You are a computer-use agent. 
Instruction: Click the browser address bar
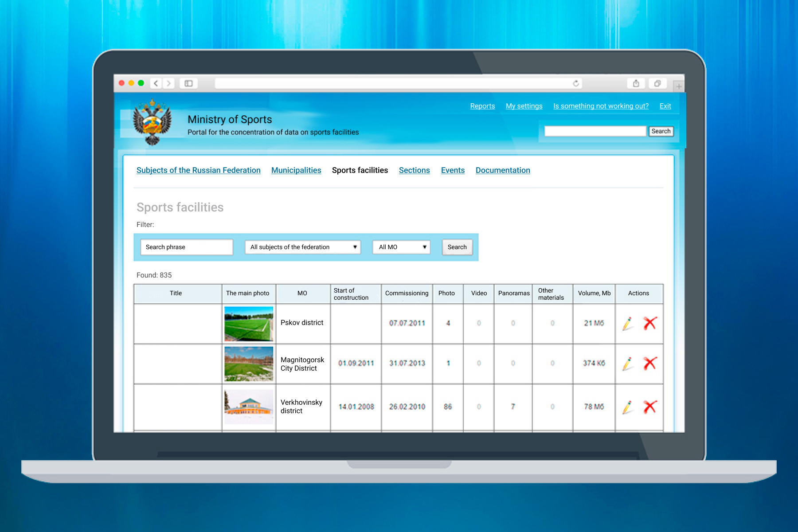(398, 83)
